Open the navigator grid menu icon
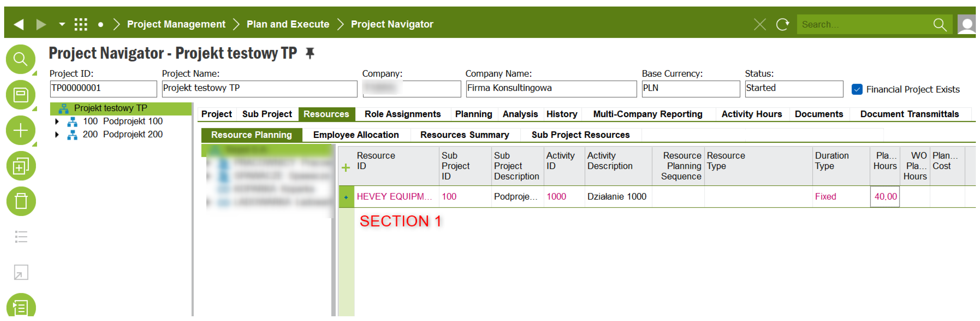The height and width of the screenshot is (321, 980). (81, 25)
